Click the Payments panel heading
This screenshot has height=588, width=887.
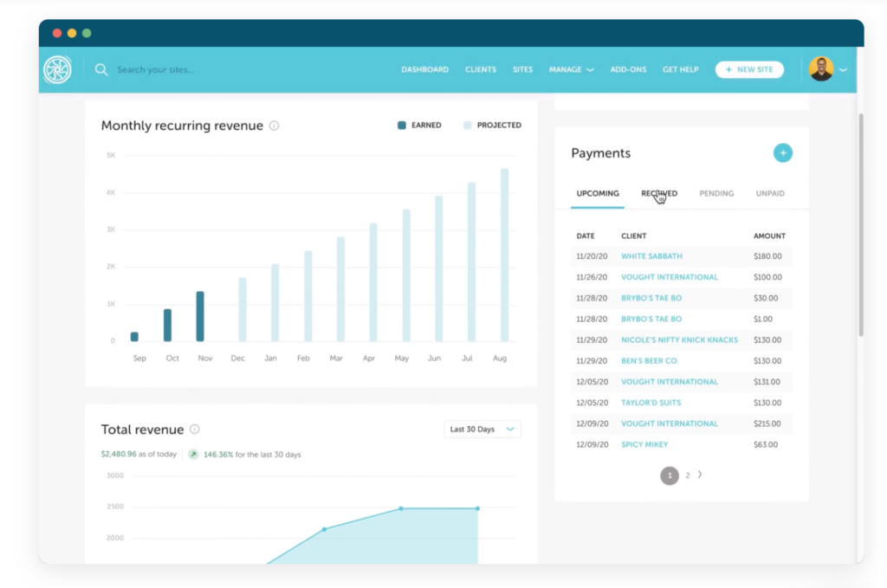[601, 153]
